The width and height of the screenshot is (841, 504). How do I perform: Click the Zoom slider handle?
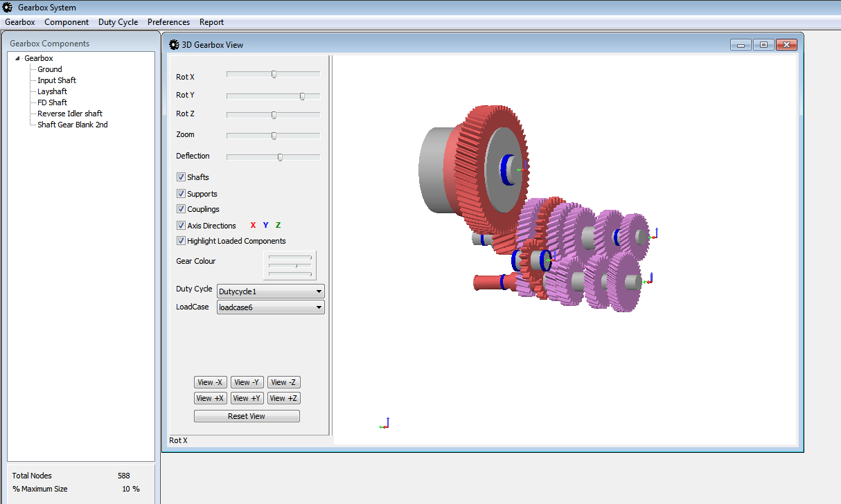[274, 136]
